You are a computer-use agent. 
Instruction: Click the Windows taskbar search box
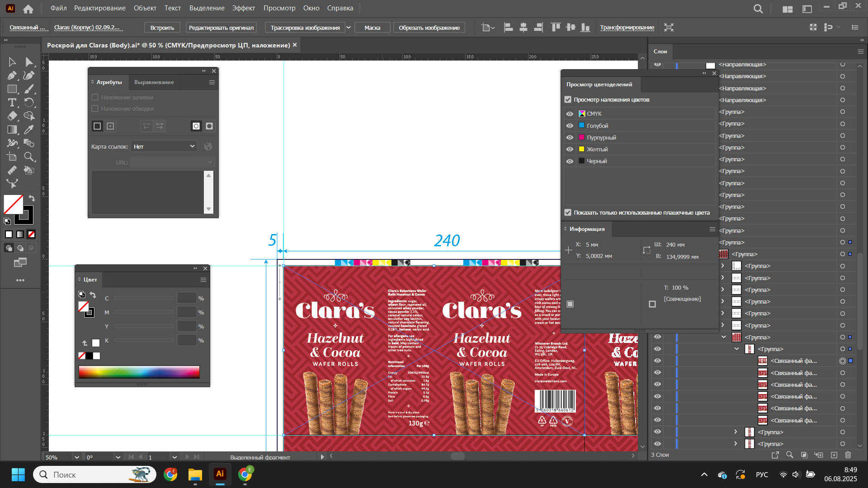pyautogui.click(x=94, y=474)
